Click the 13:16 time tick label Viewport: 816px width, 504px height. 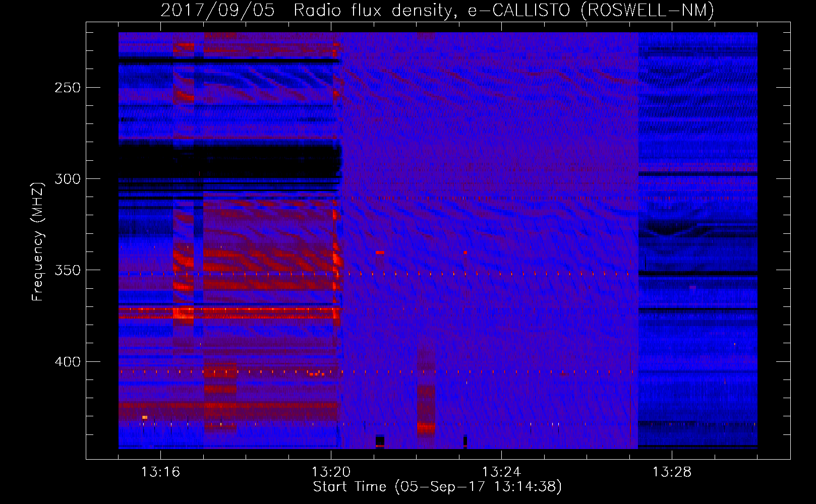point(160,472)
